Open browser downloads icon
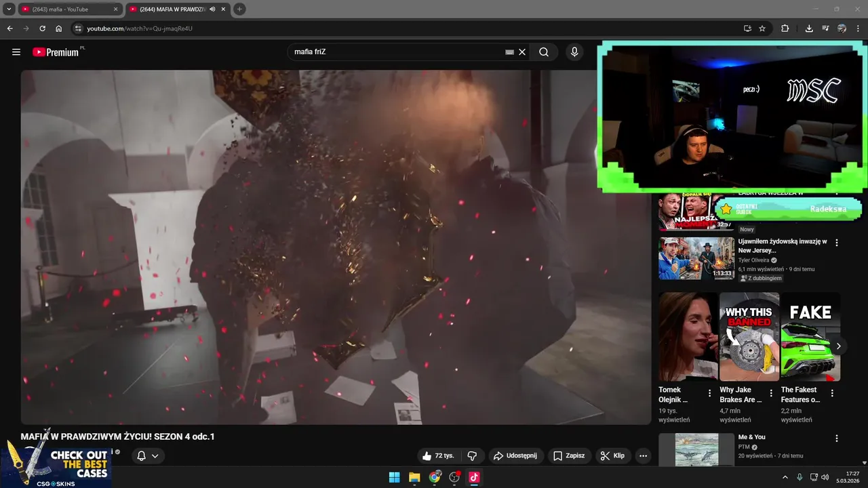The height and width of the screenshot is (488, 868). tap(809, 28)
